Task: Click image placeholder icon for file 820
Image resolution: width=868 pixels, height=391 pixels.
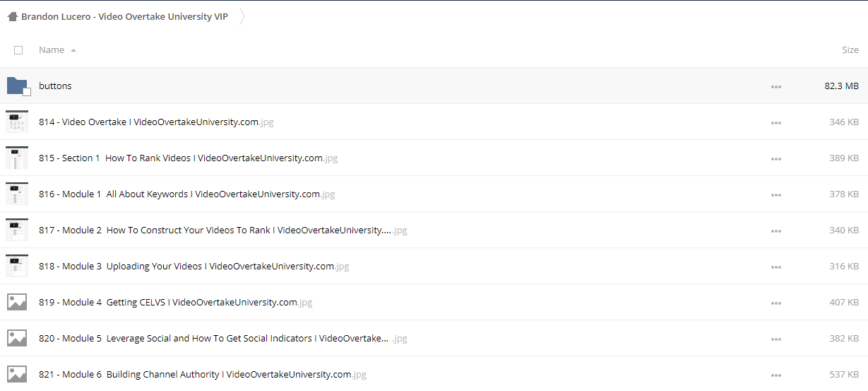Action: click(x=17, y=338)
